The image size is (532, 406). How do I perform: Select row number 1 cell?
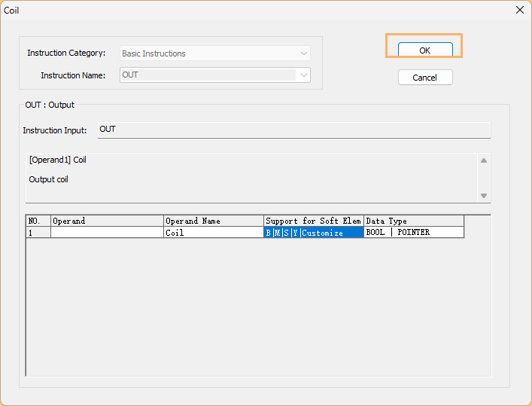(x=38, y=233)
